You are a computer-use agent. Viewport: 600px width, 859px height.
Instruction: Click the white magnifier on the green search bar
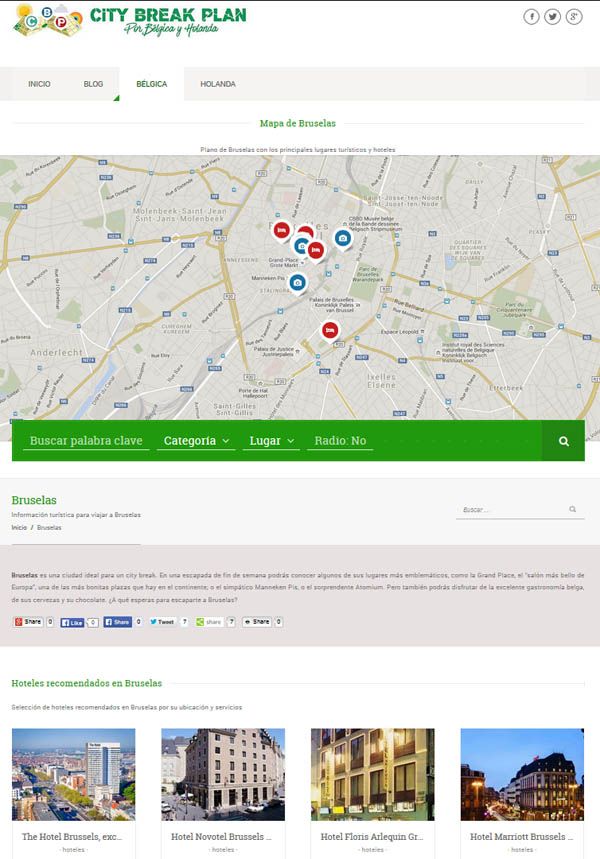[563, 441]
